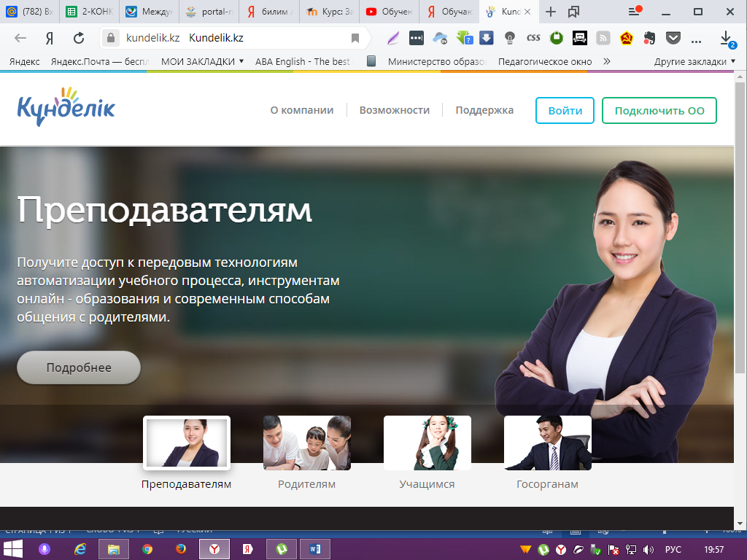Close the Kundelik tab
The height and width of the screenshot is (560, 747).
click(527, 12)
